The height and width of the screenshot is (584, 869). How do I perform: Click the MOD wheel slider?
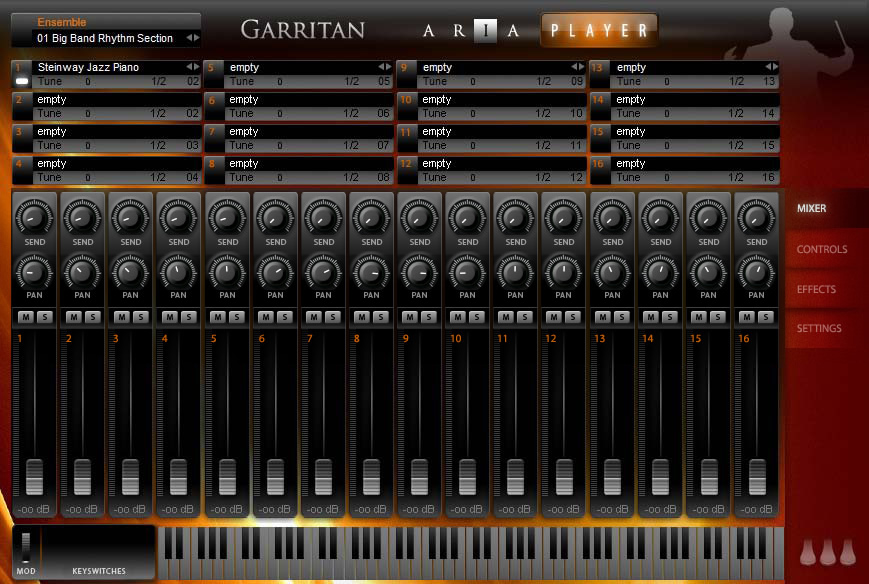[x=25, y=547]
